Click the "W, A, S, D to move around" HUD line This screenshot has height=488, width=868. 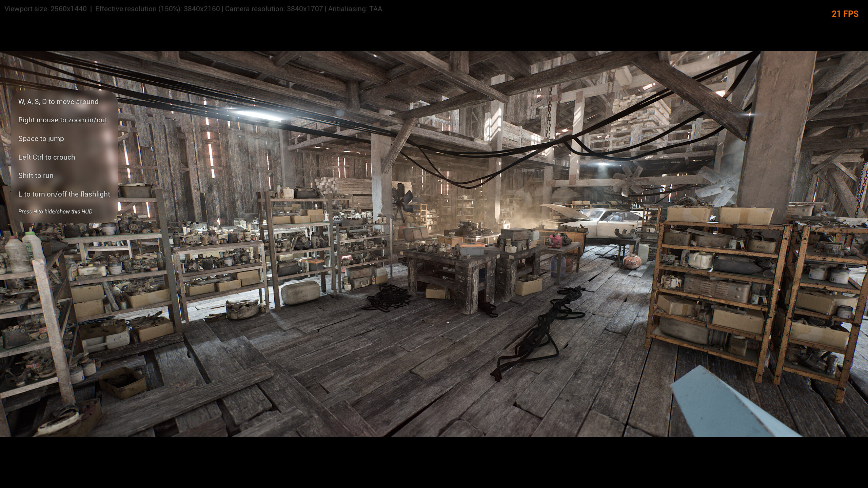[x=58, y=101]
